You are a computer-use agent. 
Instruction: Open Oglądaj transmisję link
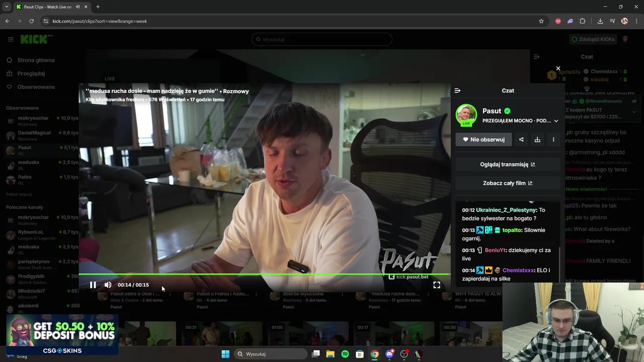point(508,164)
